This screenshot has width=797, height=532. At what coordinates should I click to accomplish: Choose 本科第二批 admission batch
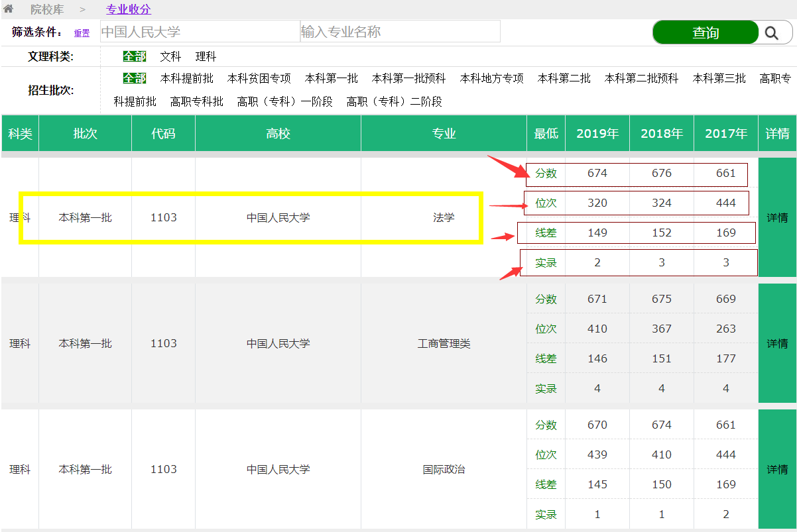coord(564,78)
